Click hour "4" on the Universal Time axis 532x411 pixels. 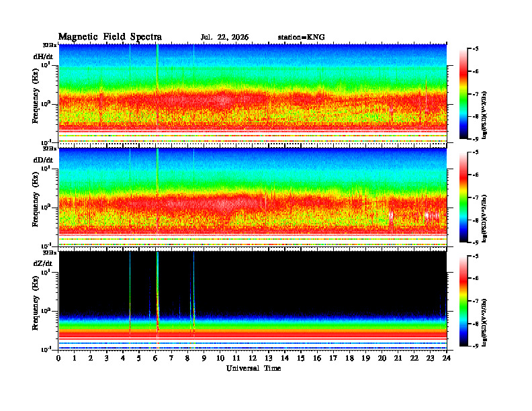coord(123,358)
